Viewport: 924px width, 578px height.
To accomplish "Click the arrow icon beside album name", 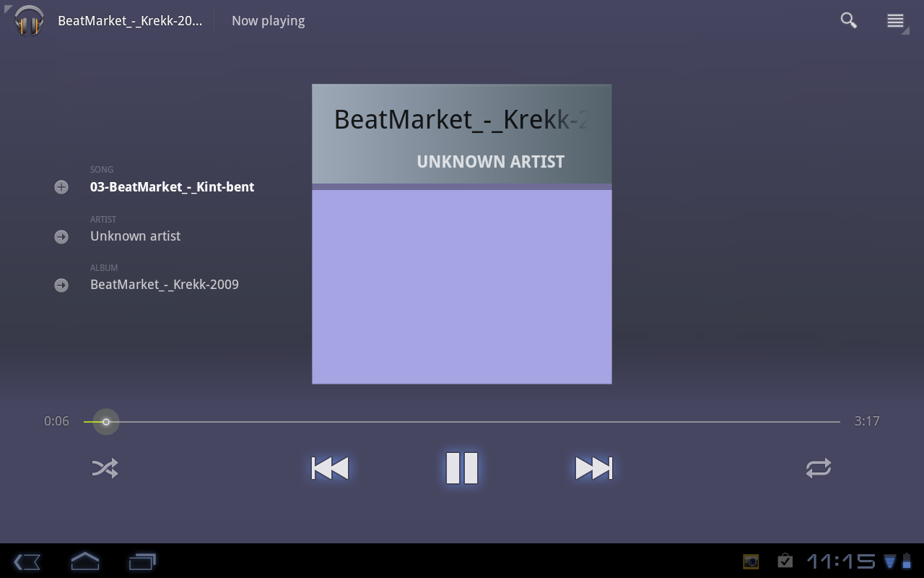I will (x=61, y=285).
